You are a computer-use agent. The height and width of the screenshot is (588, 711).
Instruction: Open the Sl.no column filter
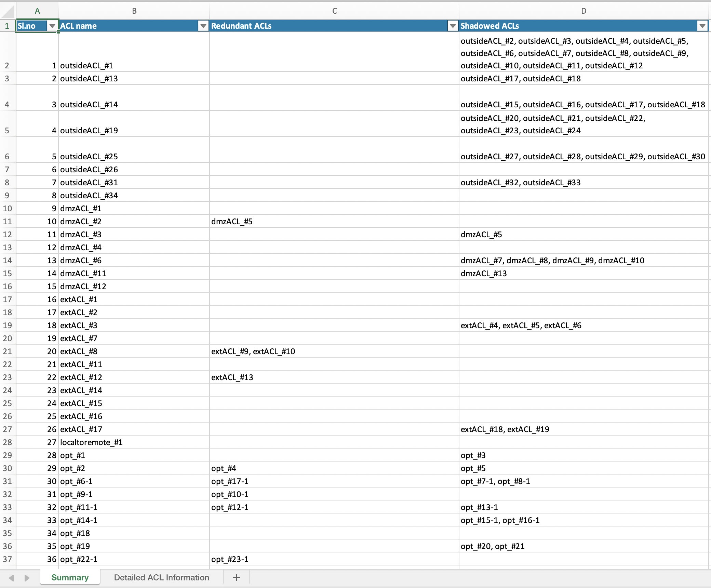coord(52,26)
